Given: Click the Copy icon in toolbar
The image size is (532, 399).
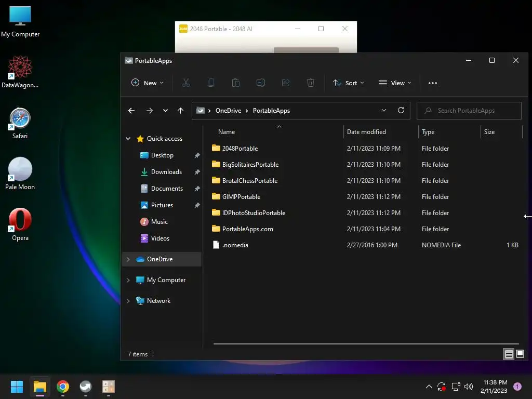Looking at the screenshot, I should point(211,83).
